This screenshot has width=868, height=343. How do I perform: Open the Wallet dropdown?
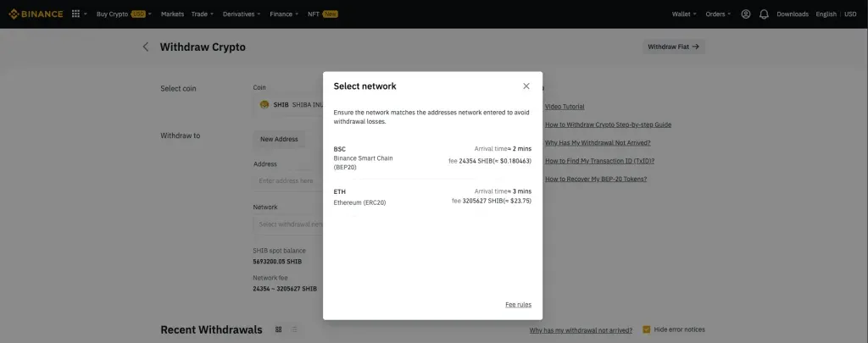pos(684,14)
